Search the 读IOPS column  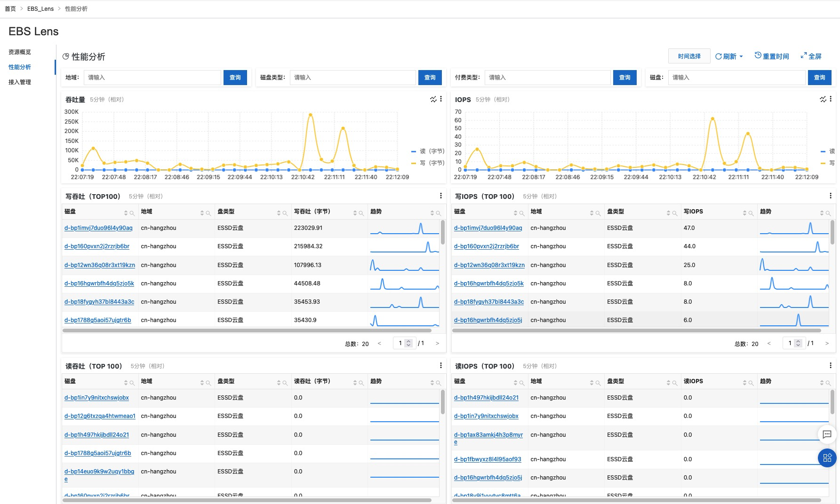point(751,383)
